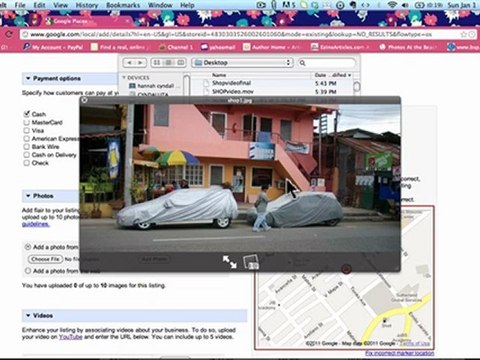480x360 pixels.
Task: Click the Choose File button
Action: 45,259
